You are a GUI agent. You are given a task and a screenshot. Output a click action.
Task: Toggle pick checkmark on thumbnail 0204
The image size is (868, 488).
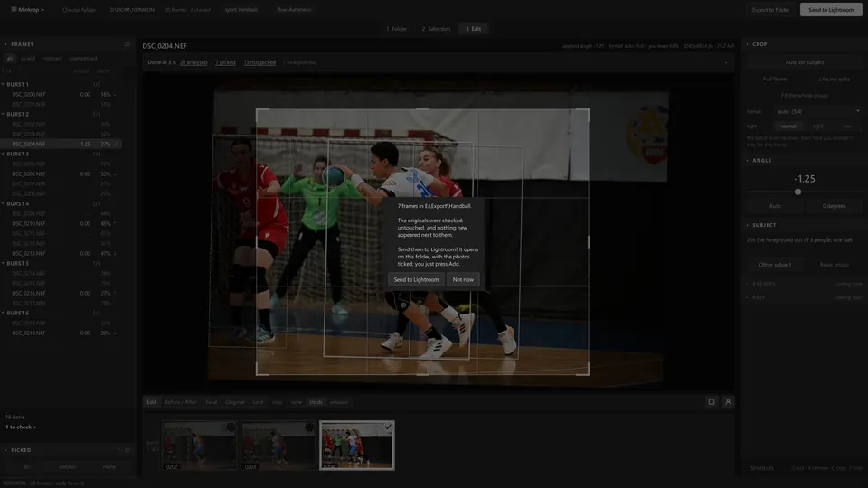click(x=388, y=427)
